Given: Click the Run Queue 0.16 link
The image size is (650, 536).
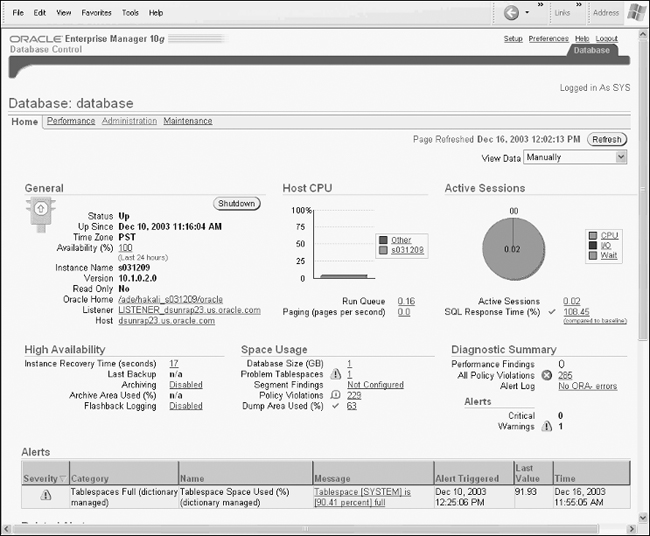Looking at the screenshot, I should click(x=406, y=301).
